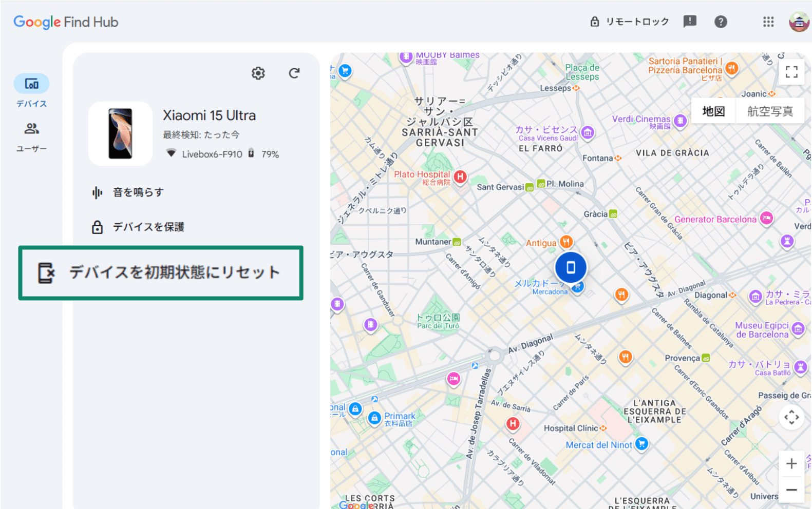Click the Livebox6-F910 network text
812x509 pixels.
pos(212,154)
